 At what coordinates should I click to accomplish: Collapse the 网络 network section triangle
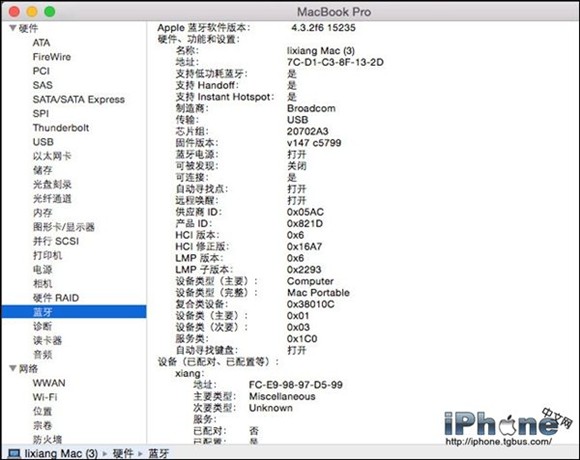pos(13,368)
